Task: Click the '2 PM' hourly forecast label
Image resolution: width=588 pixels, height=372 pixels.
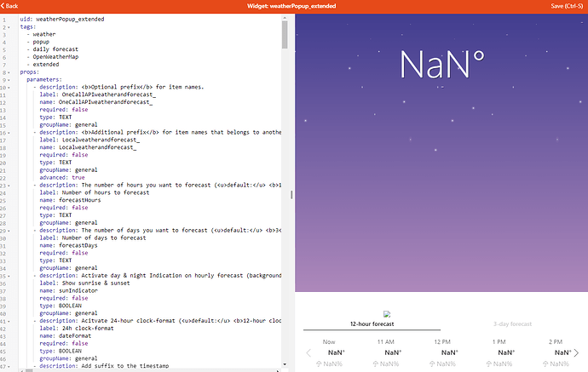Action: (x=556, y=342)
